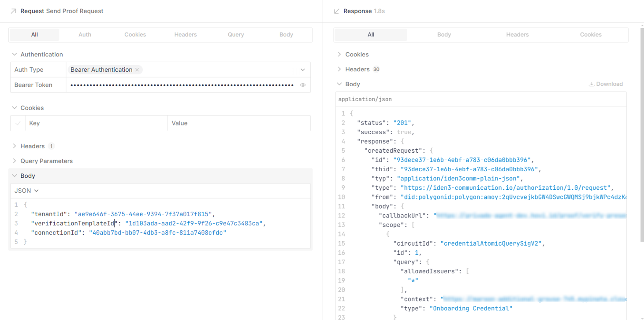Open the Auth Type dropdown

click(302, 70)
